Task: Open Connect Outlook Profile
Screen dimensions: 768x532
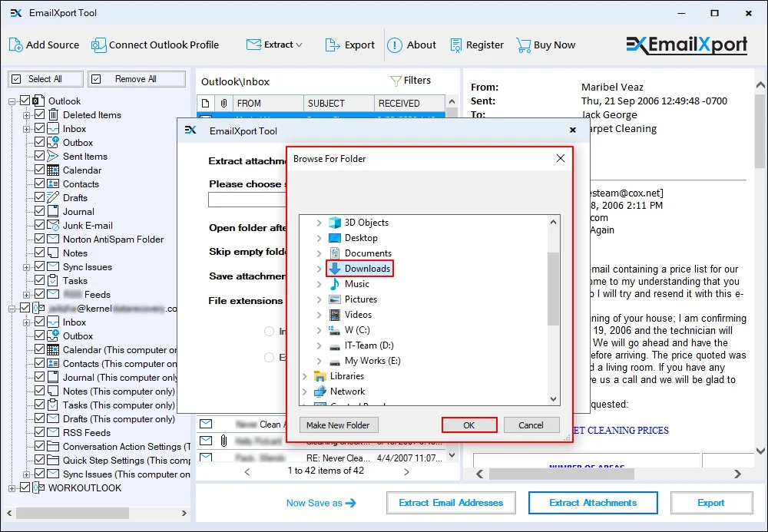Action: click(x=99, y=45)
